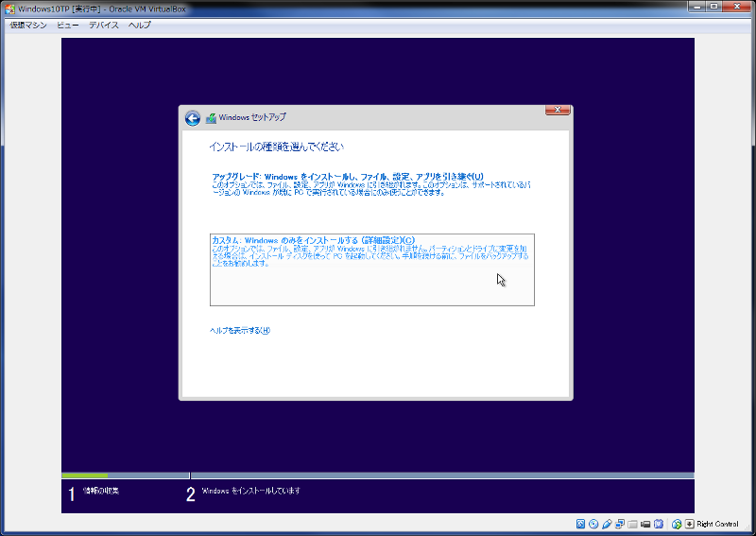Click the mouse integration status icon

tap(677, 524)
